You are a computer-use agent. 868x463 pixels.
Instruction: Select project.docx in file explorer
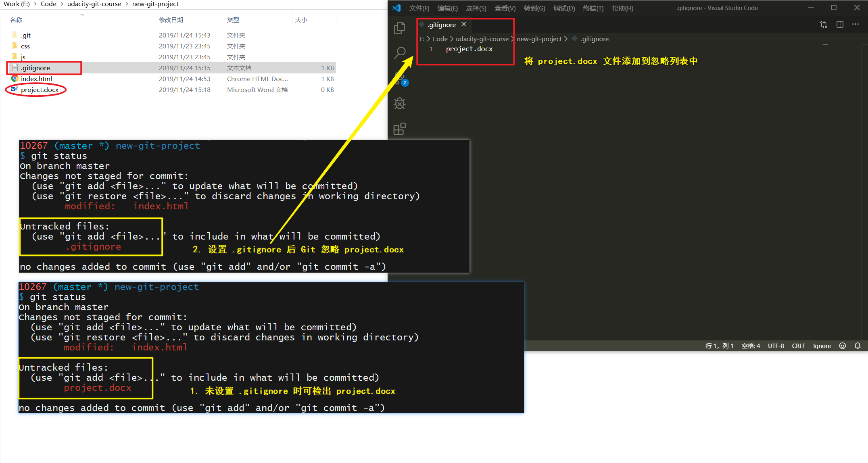(40, 90)
